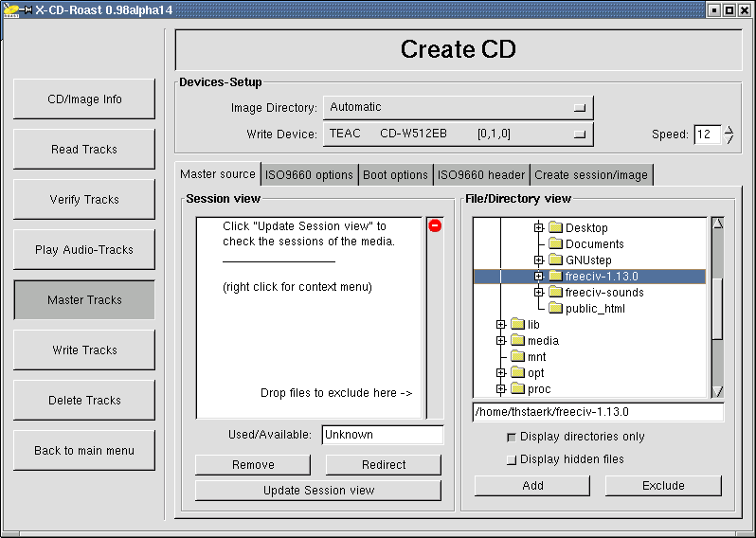Open the ISO9660 options tab

click(309, 175)
